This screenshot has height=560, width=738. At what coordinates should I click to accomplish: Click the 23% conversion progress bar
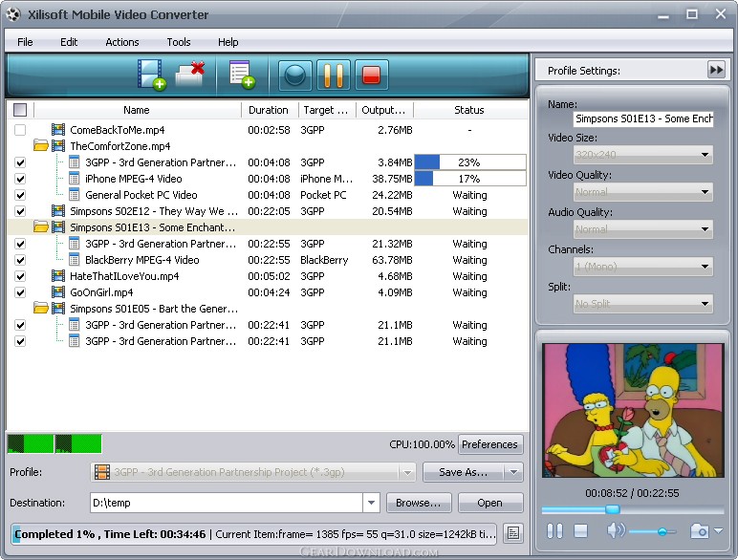(x=469, y=162)
